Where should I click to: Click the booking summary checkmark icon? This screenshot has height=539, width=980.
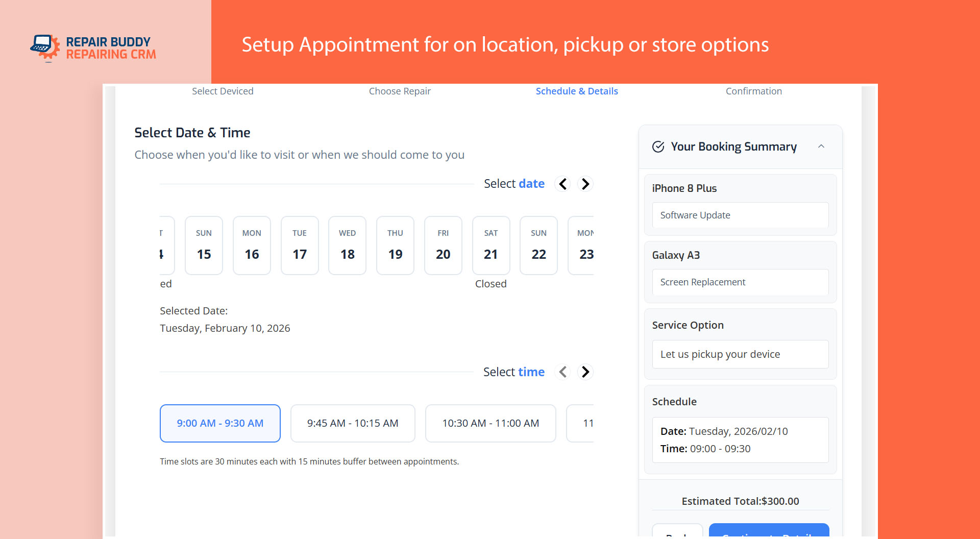coord(658,147)
